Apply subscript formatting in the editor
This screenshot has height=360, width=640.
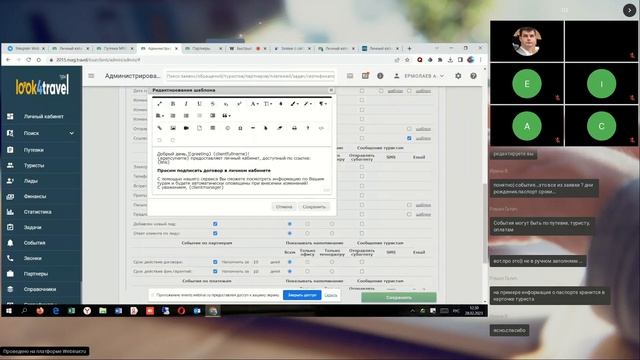pyautogui.click(x=226, y=104)
